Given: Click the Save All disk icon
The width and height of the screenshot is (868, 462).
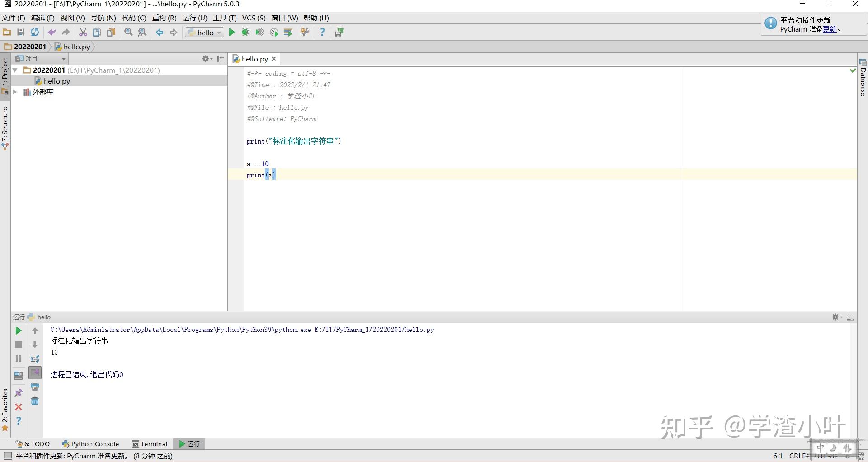Looking at the screenshot, I should pos(21,32).
